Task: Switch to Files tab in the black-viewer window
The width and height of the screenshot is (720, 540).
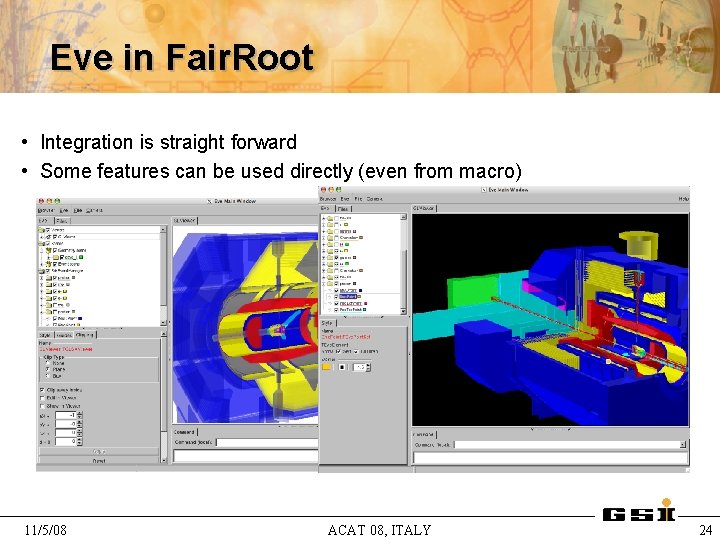Action: [343, 209]
